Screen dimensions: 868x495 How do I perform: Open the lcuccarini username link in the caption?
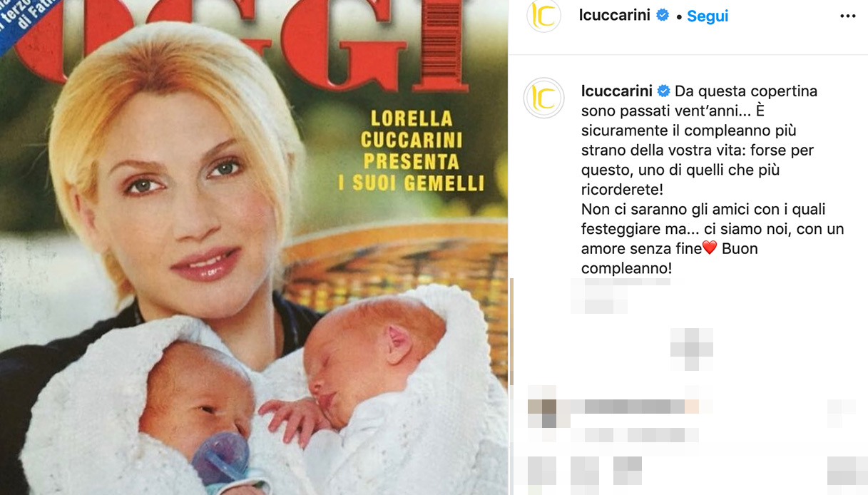tap(616, 91)
